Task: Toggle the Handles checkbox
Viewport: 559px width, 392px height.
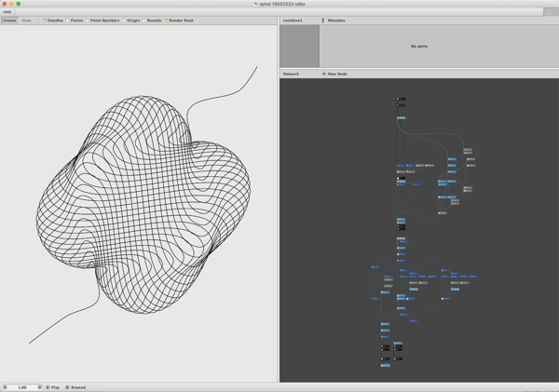Action: [x=44, y=20]
